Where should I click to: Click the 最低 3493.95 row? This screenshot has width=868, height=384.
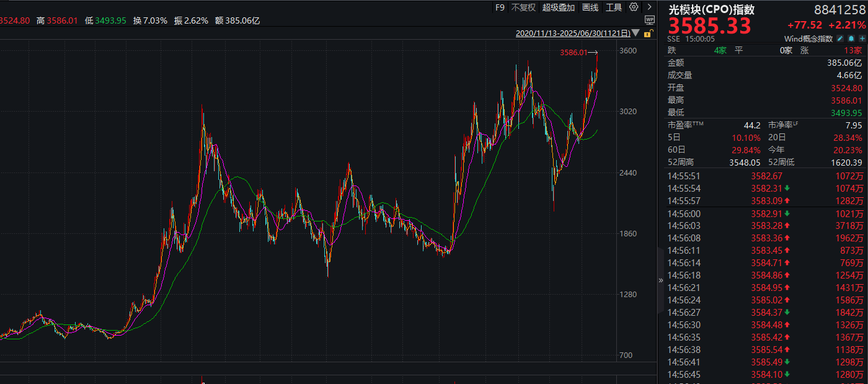[x=764, y=112]
